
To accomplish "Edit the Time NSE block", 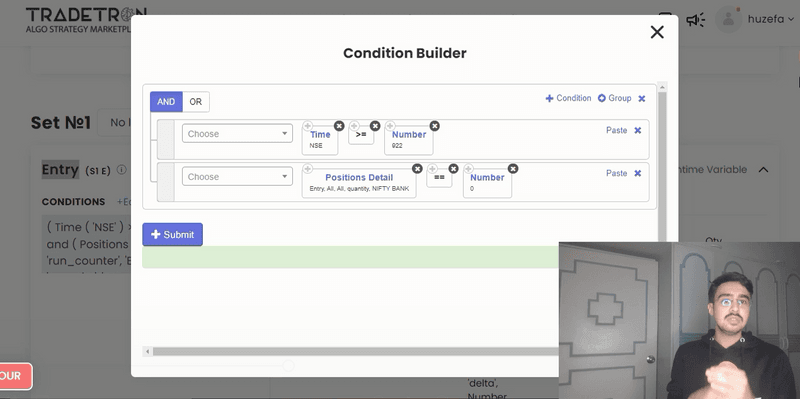I will (x=320, y=140).
